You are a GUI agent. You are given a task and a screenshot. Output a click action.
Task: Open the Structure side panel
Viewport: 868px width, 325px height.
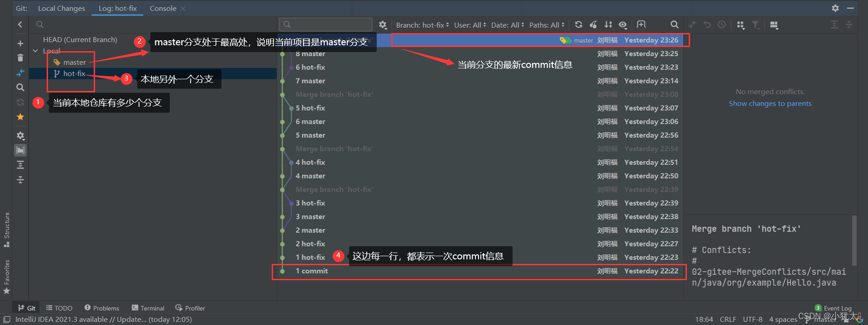pos(7,229)
